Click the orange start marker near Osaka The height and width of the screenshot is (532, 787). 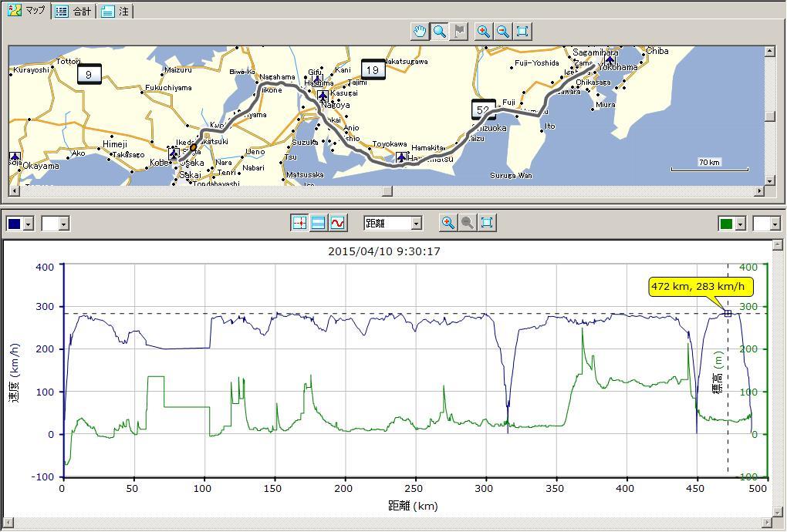point(193,147)
